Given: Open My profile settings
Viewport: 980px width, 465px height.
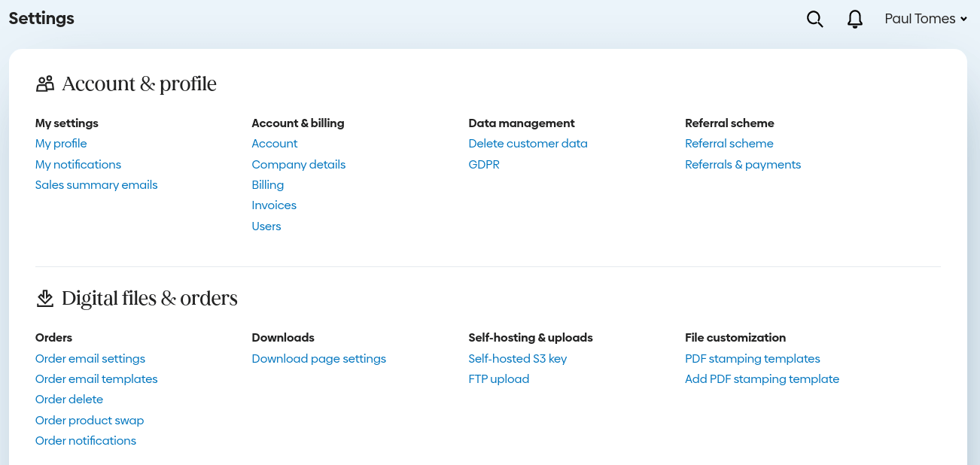Looking at the screenshot, I should tap(61, 144).
